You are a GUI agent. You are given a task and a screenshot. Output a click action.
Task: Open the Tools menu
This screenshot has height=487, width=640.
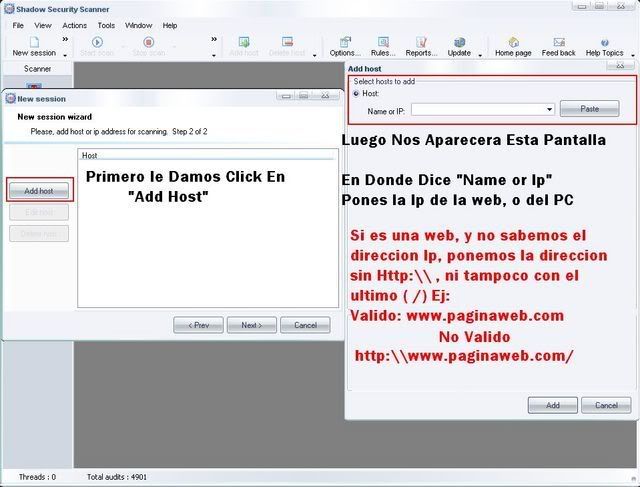point(106,25)
